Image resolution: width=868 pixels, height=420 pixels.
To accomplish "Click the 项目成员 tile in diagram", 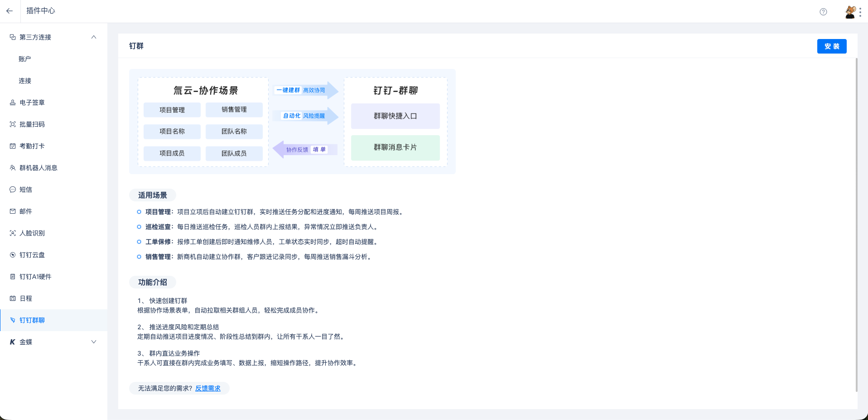I will [x=172, y=153].
